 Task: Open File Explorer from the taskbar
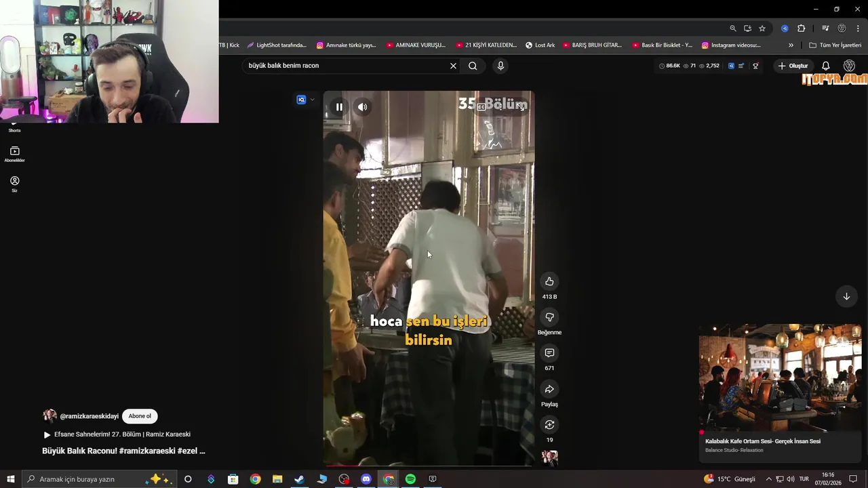[x=277, y=479]
